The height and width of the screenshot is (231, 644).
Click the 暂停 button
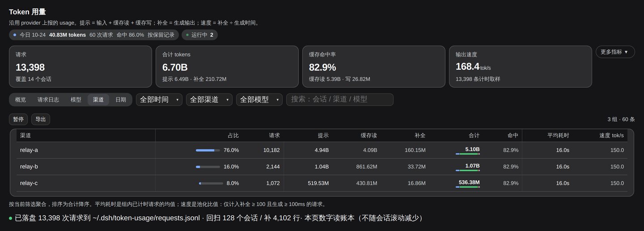coord(18,119)
